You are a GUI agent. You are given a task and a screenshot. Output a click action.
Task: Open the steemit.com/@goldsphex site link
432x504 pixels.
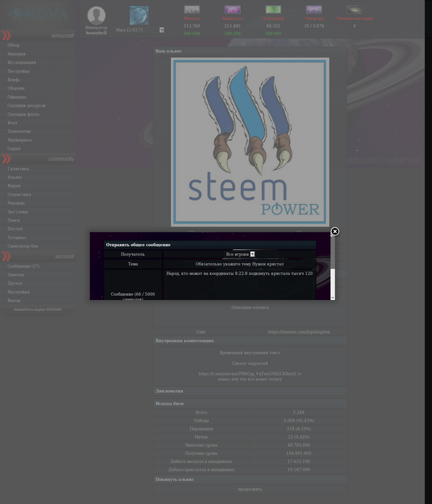(299, 332)
